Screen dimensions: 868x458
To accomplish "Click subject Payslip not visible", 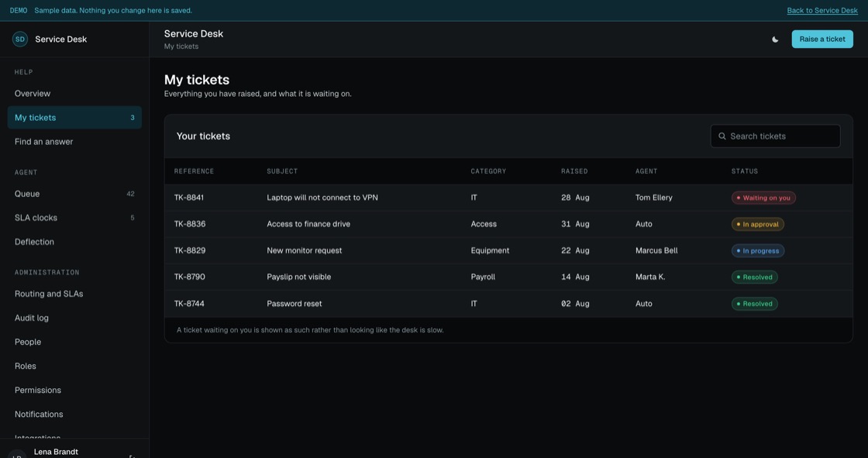I will coord(299,277).
